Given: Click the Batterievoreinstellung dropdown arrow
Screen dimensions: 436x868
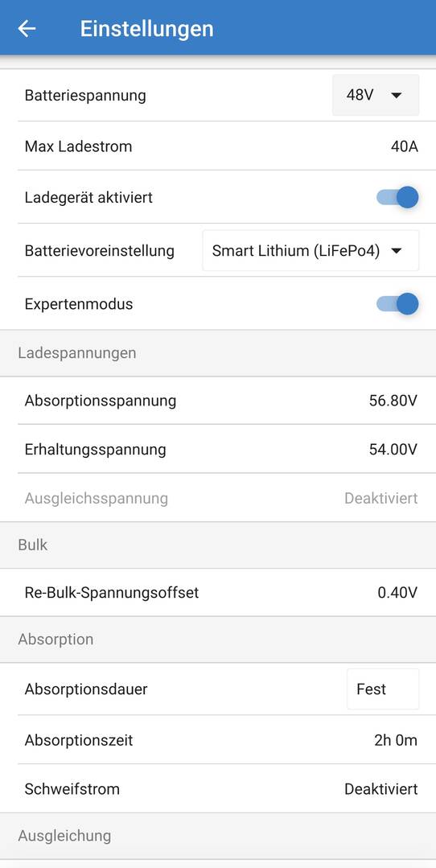Looking at the screenshot, I should pyautogui.click(x=396, y=251).
